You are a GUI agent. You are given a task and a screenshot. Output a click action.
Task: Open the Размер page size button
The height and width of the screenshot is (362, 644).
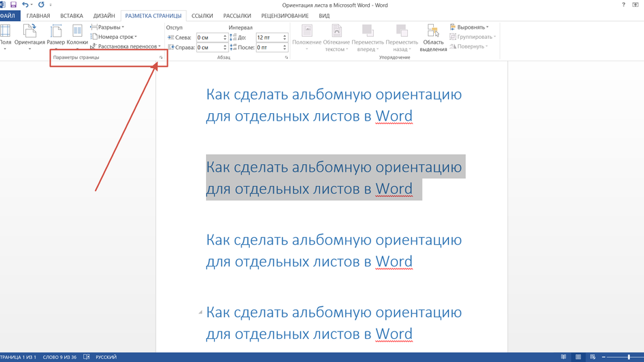(x=56, y=37)
